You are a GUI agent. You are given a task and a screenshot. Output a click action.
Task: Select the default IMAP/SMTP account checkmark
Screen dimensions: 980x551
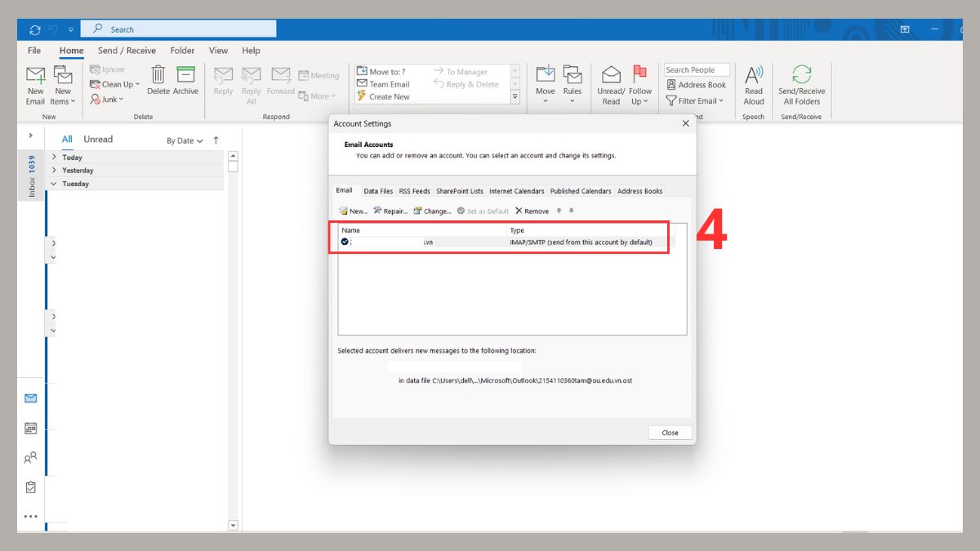[345, 241]
